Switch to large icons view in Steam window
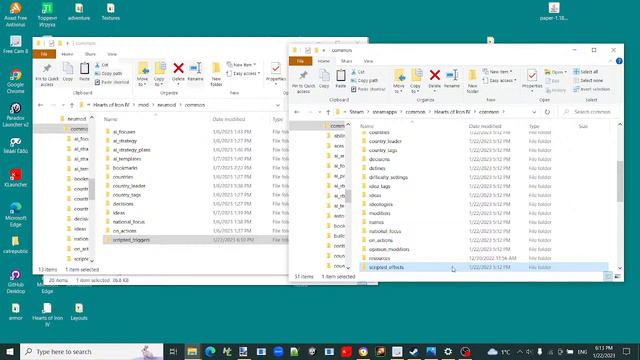The height and width of the screenshot is (360, 640). [x=617, y=277]
